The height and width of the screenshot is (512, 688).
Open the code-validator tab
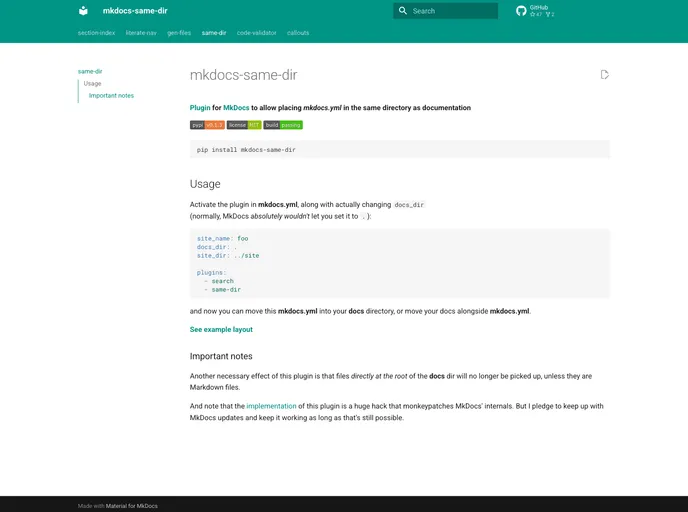click(x=257, y=33)
